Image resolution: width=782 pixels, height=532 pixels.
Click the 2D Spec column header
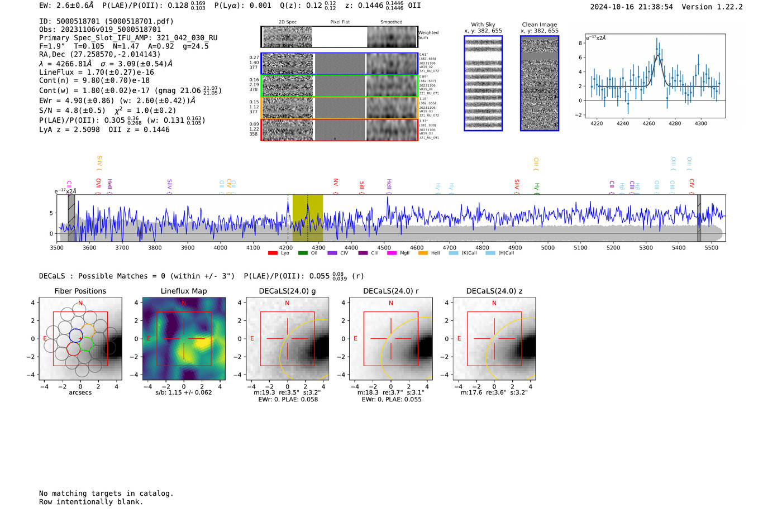coord(288,22)
